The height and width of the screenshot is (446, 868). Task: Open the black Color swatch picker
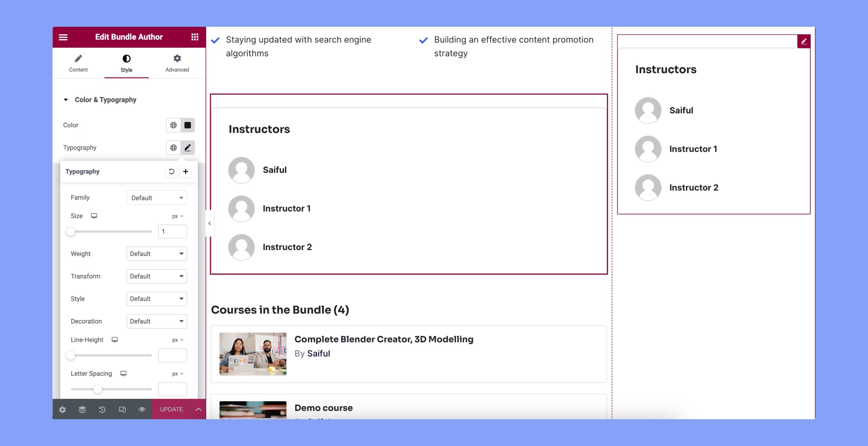pos(188,125)
